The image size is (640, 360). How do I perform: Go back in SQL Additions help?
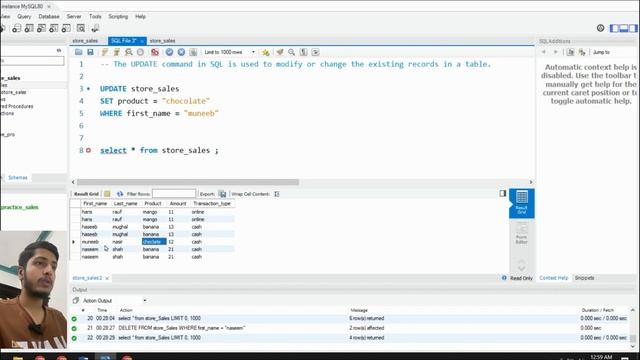[544, 52]
